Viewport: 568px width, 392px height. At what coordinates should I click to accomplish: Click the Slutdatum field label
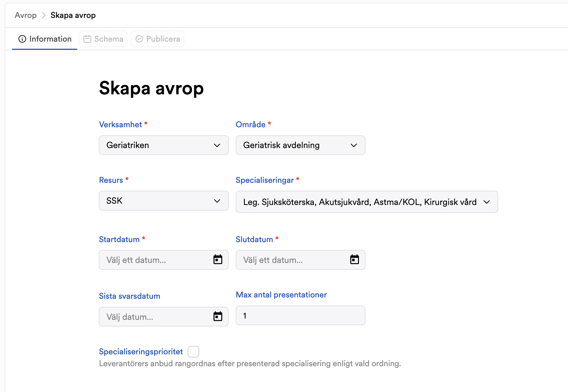tap(254, 239)
